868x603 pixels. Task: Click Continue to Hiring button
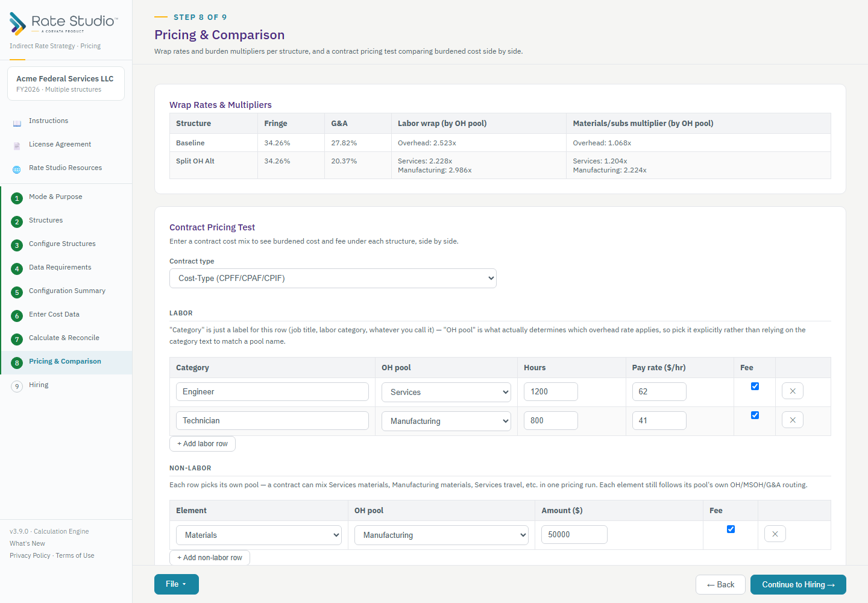click(798, 584)
